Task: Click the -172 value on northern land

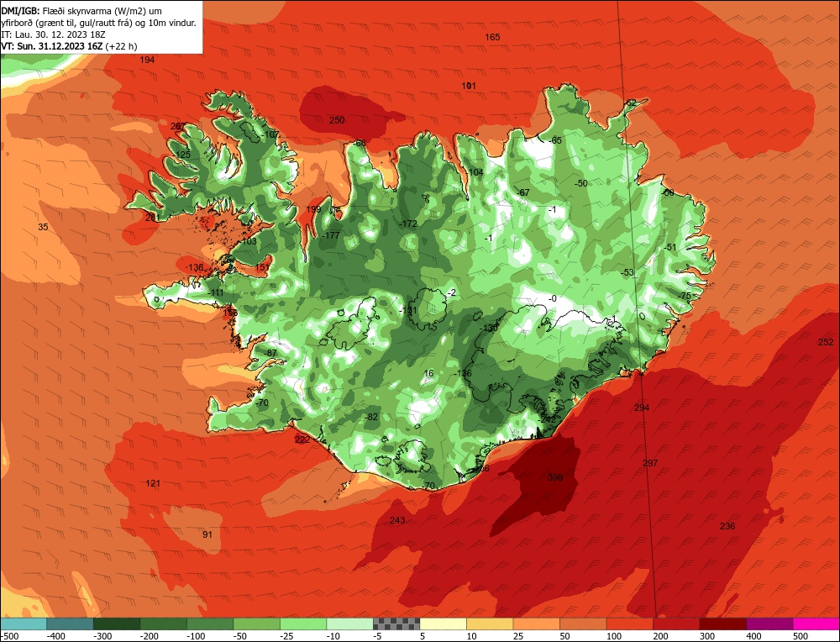Action: tap(408, 224)
